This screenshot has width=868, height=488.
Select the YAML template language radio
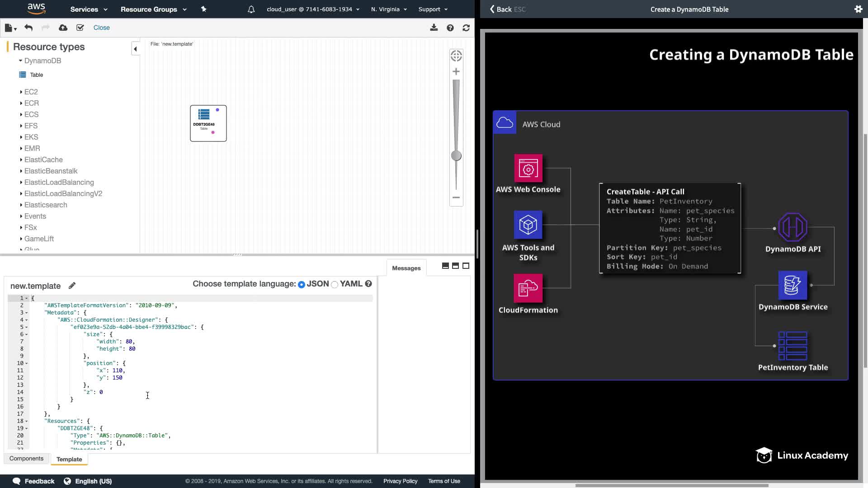point(335,284)
